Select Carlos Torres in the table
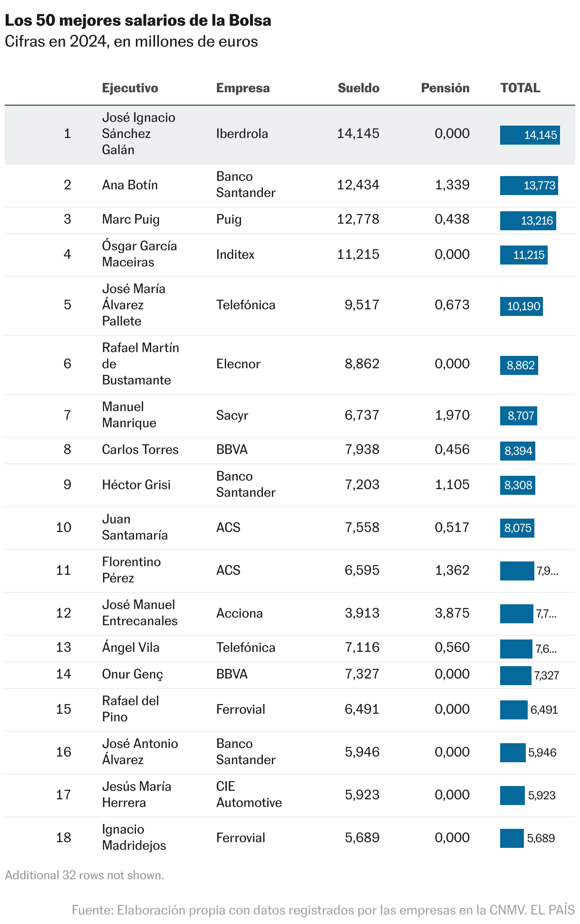580x924 pixels. 140,450
